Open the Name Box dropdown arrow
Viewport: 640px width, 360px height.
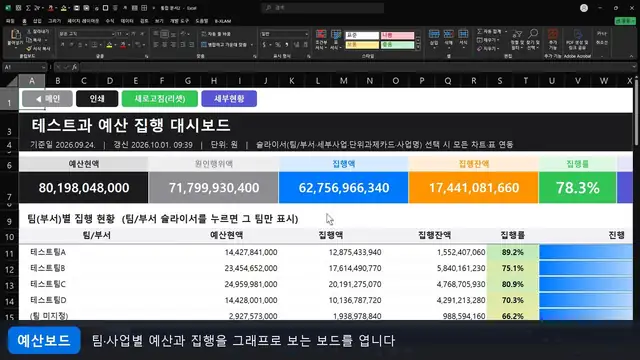[x=43, y=67]
